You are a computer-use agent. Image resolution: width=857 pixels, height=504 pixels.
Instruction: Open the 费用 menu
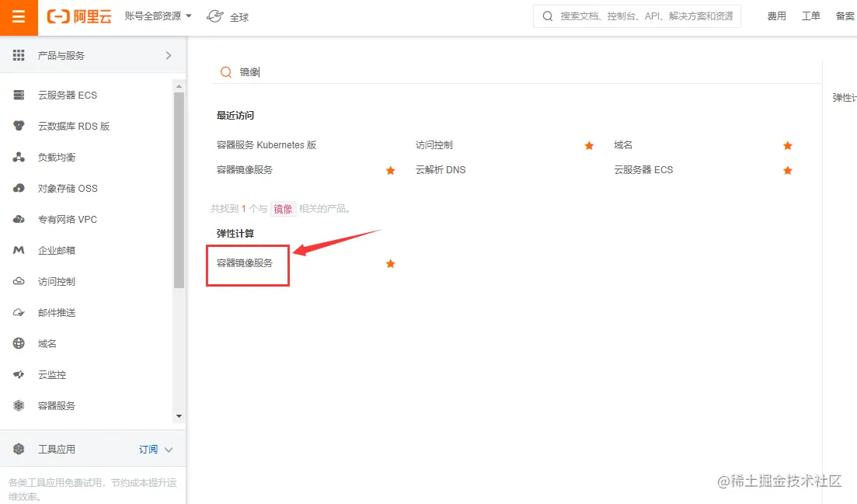[x=776, y=16]
